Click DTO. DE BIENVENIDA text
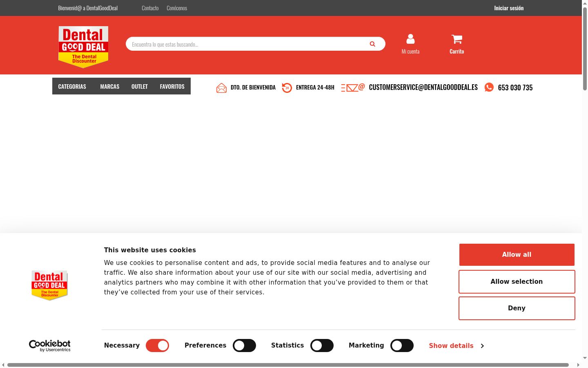The width and height of the screenshot is (588, 368). (x=253, y=88)
